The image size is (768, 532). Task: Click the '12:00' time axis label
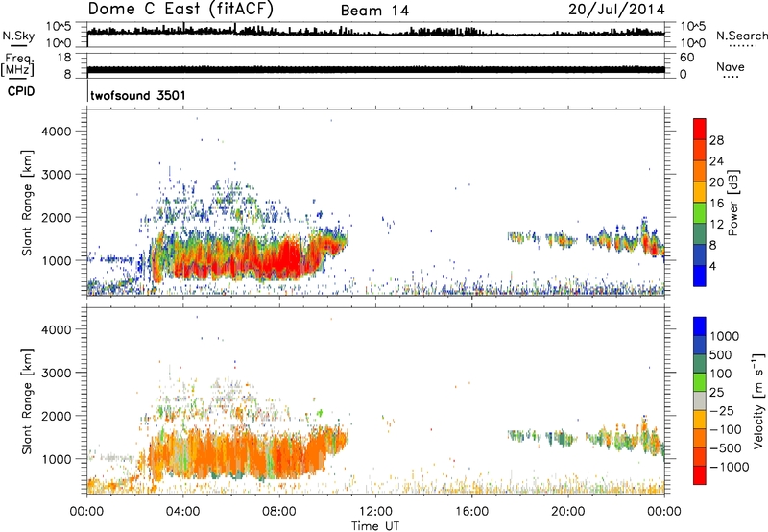[x=375, y=512]
